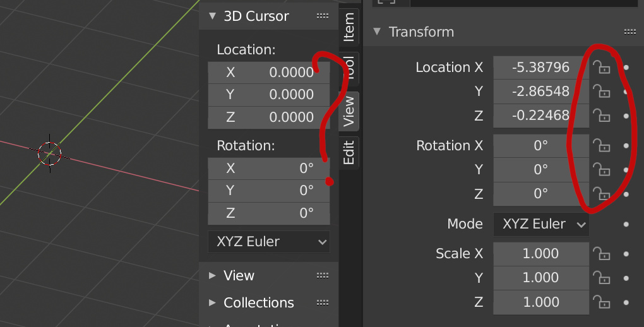Collapse the Transform panel
Viewport: 644px width, 327px height.
coord(377,32)
